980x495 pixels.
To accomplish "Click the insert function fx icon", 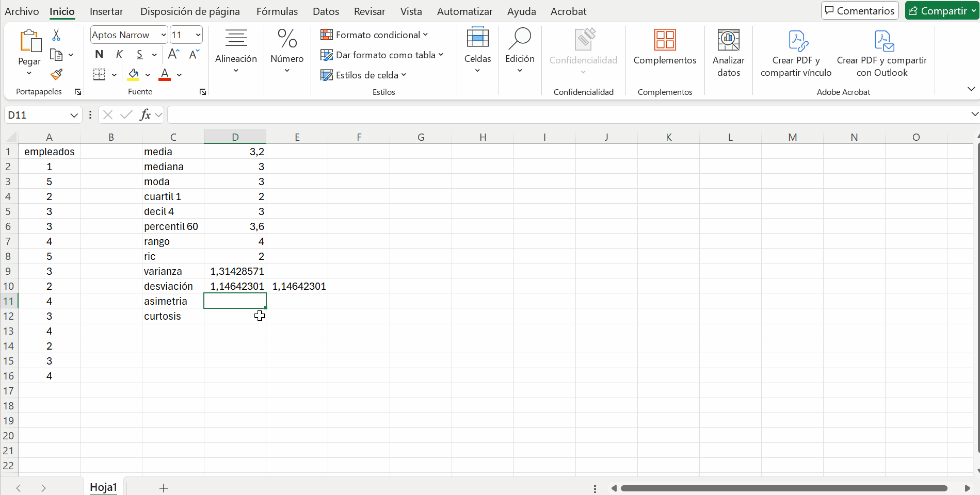I will click(x=145, y=114).
